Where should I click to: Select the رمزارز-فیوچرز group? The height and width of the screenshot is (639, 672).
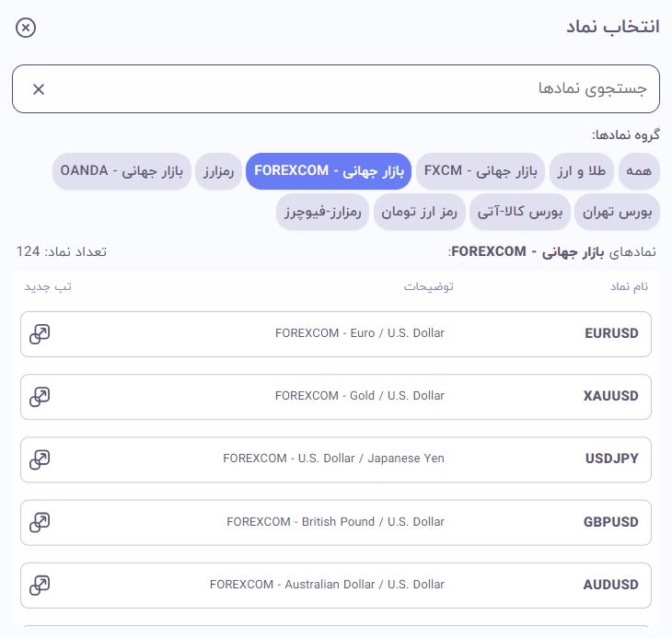(x=323, y=212)
